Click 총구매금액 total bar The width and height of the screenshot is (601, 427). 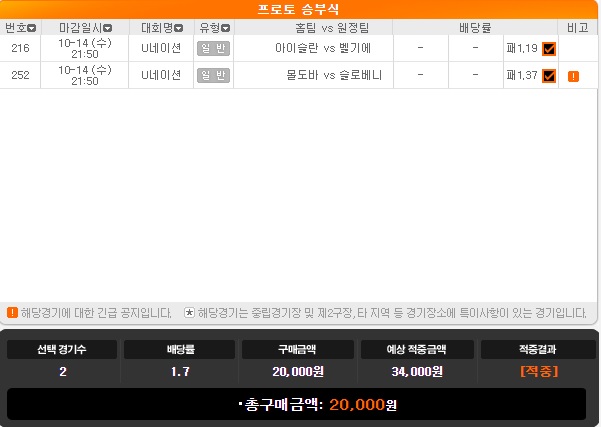pyautogui.click(x=296, y=404)
